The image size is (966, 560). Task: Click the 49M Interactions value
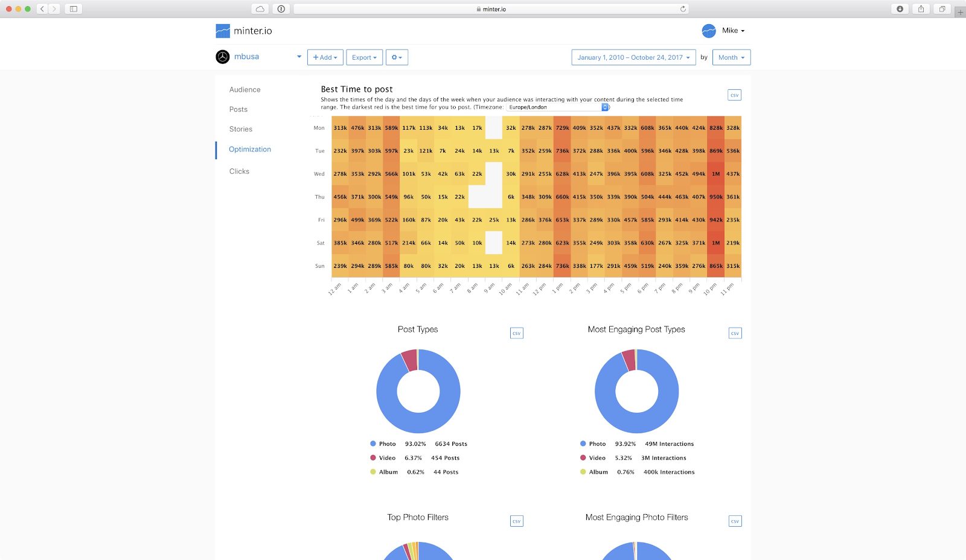670,444
